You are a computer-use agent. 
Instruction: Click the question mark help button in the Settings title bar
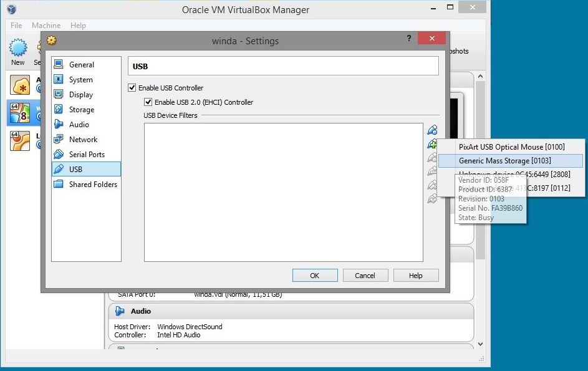(409, 38)
